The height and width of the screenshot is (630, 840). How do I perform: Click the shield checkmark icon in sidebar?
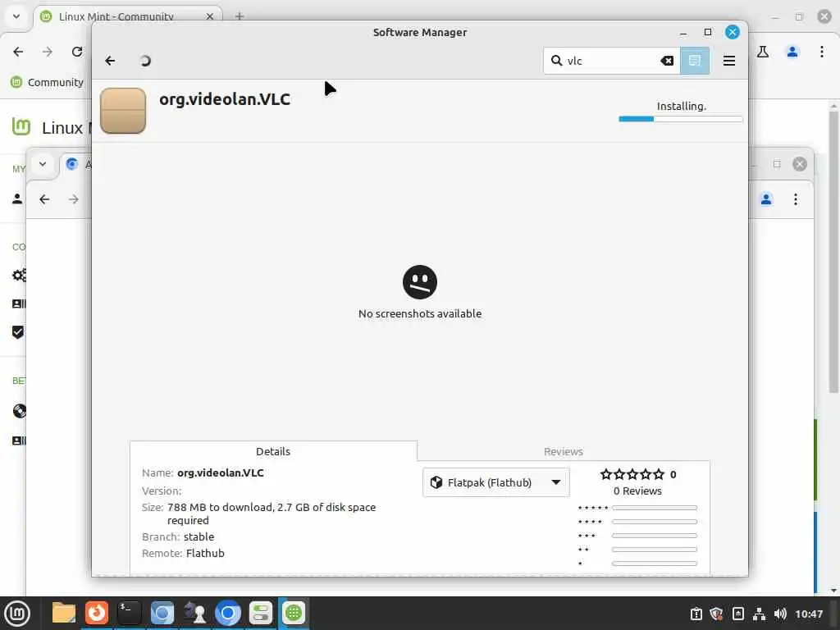(x=18, y=332)
